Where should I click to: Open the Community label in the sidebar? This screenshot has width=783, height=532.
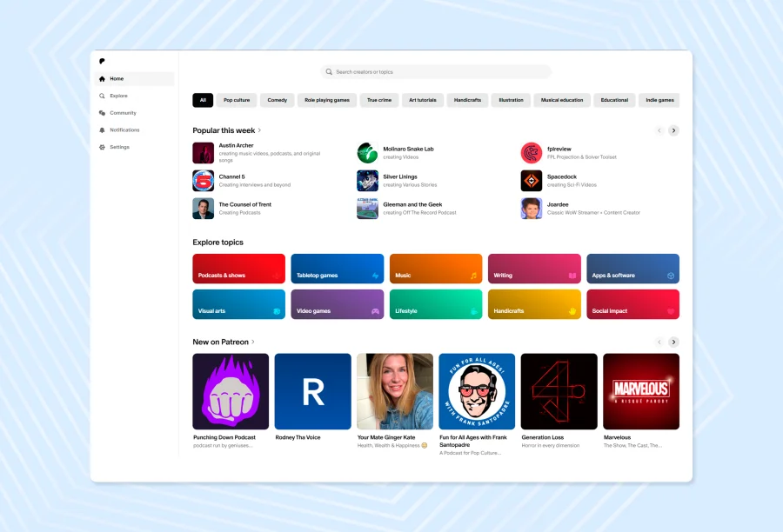tap(123, 113)
